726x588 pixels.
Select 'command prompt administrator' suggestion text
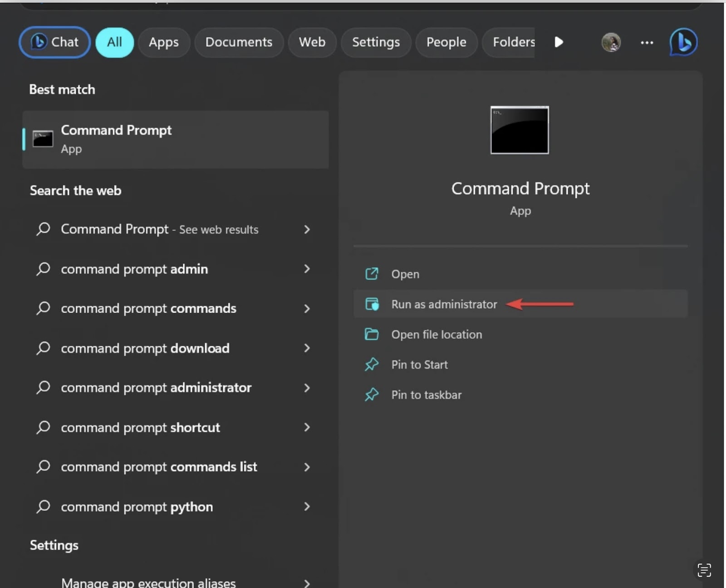[x=156, y=388]
